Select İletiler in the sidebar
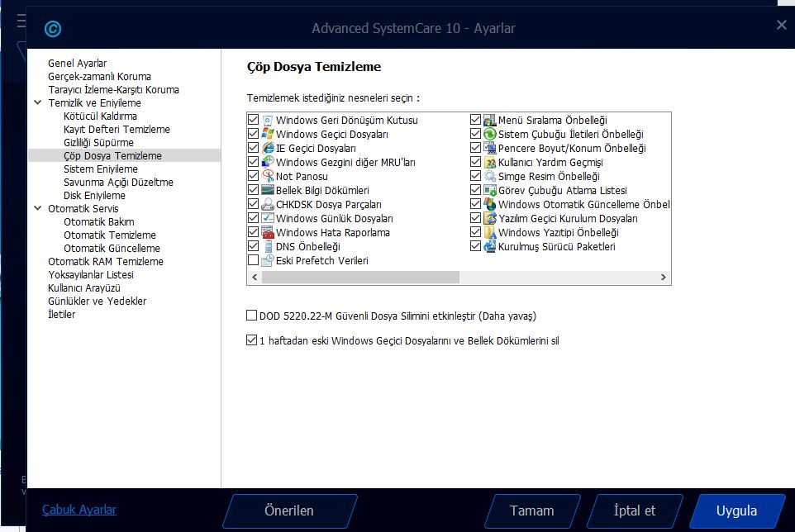Viewport: 795px width, 532px height. [x=61, y=314]
